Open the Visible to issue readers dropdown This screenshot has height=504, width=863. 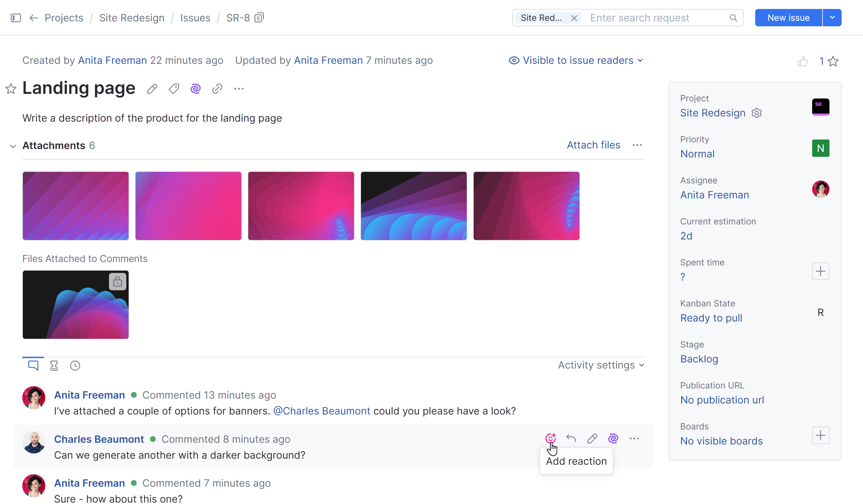click(x=576, y=60)
